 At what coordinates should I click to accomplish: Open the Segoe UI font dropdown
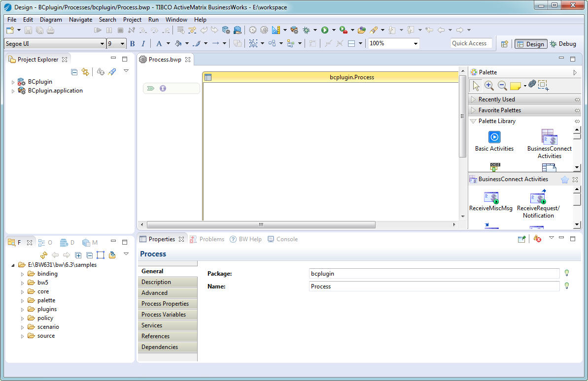tap(102, 44)
